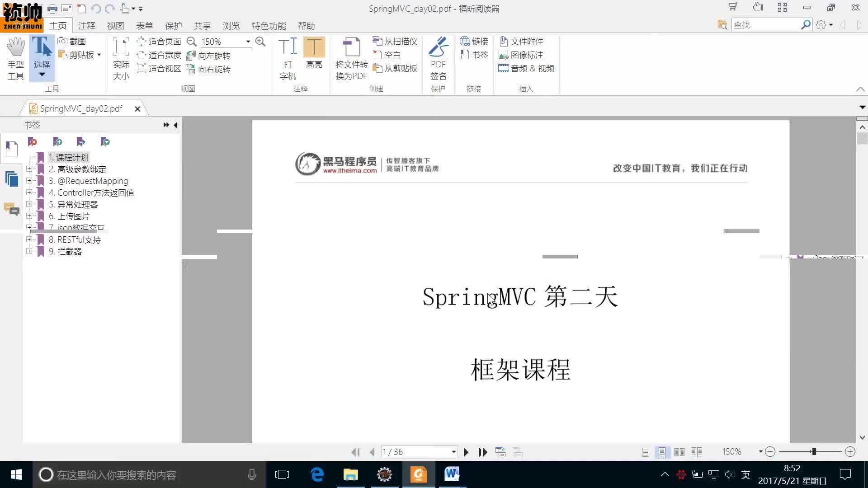
Task: Click fit width (适合宽度) option
Action: 163,55
